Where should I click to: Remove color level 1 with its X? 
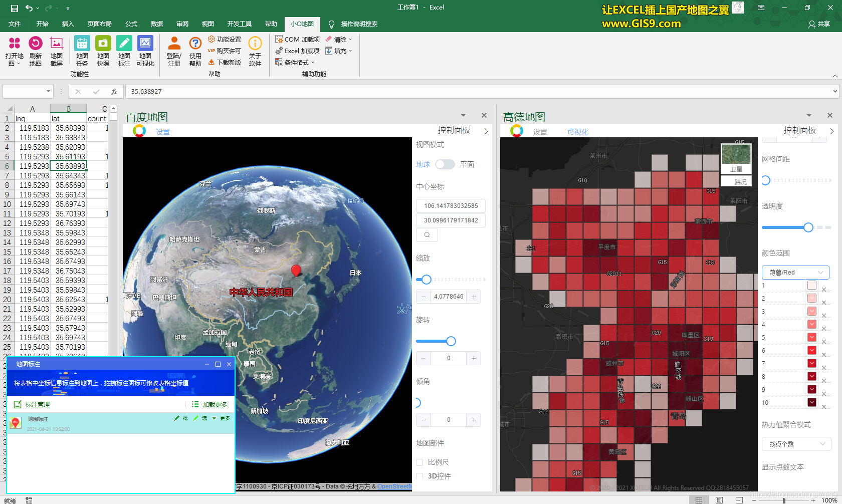pyautogui.click(x=823, y=290)
